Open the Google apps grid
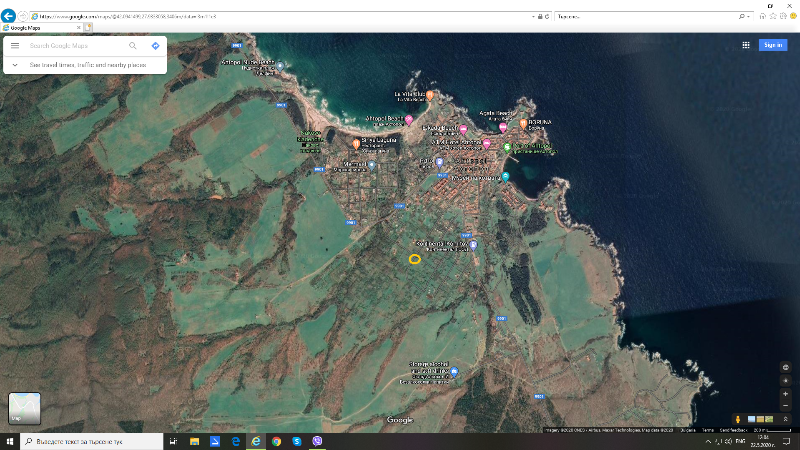 [x=746, y=45]
